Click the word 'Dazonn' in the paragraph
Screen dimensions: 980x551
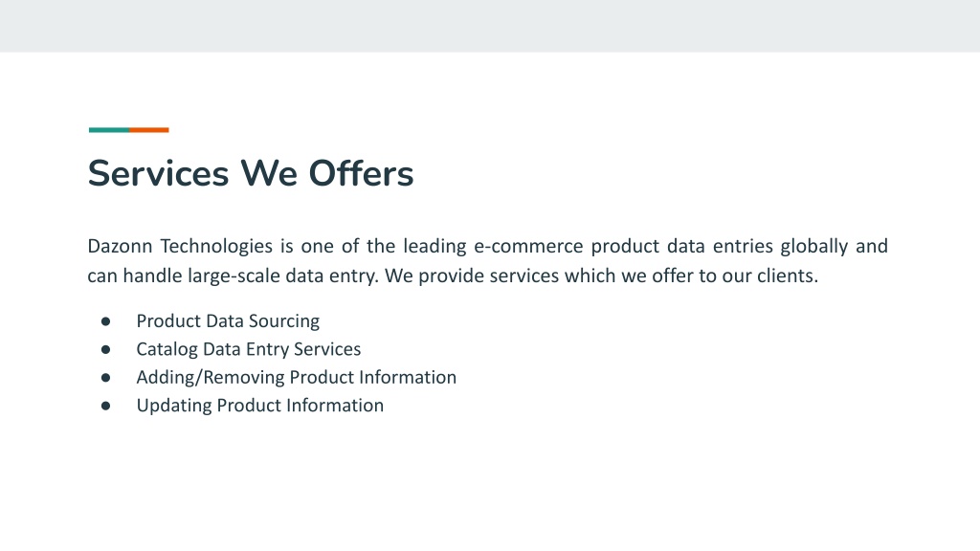(x=120, y=246)
